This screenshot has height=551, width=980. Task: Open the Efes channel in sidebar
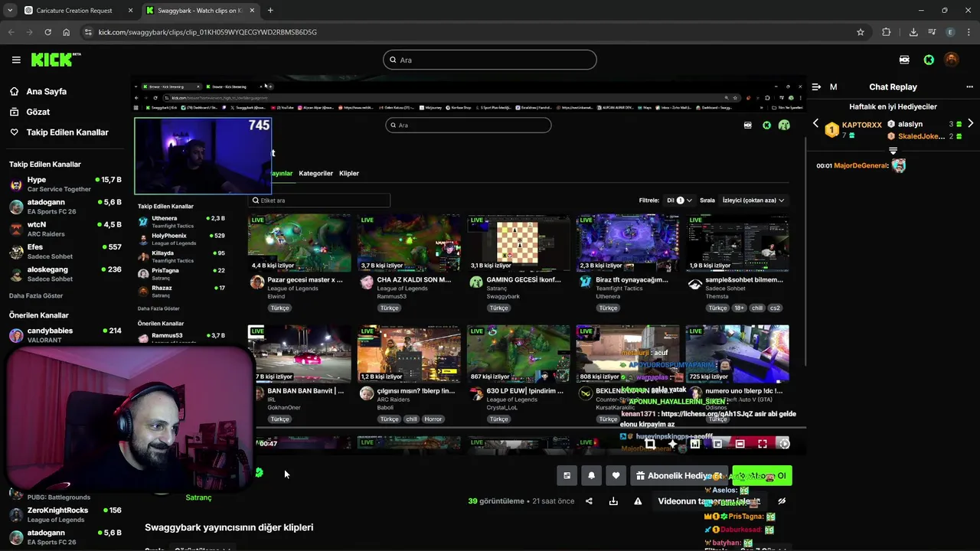(x=65, y=252)
